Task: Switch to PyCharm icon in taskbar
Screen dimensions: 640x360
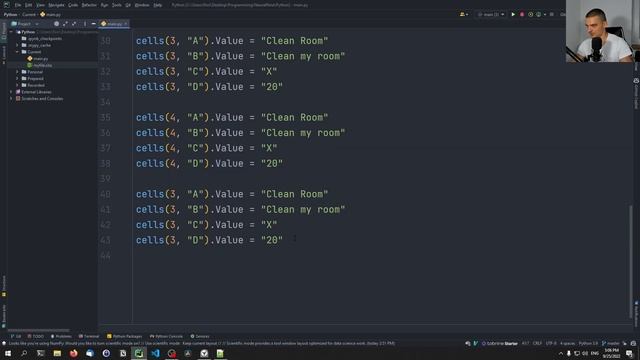Action: (139, 353)
